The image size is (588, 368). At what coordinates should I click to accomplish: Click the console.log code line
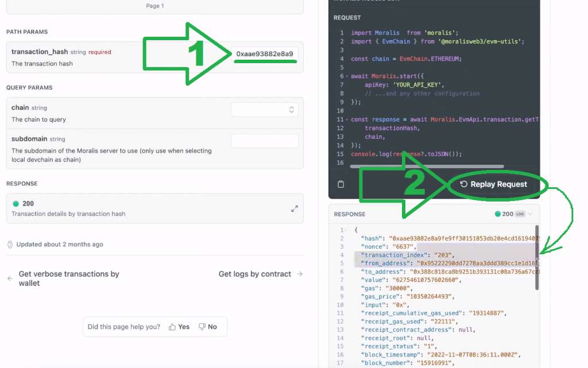406,154
